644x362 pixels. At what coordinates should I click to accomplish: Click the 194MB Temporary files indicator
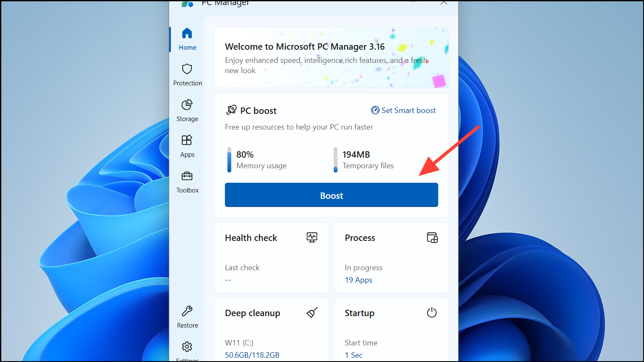[x=364, y=160]
